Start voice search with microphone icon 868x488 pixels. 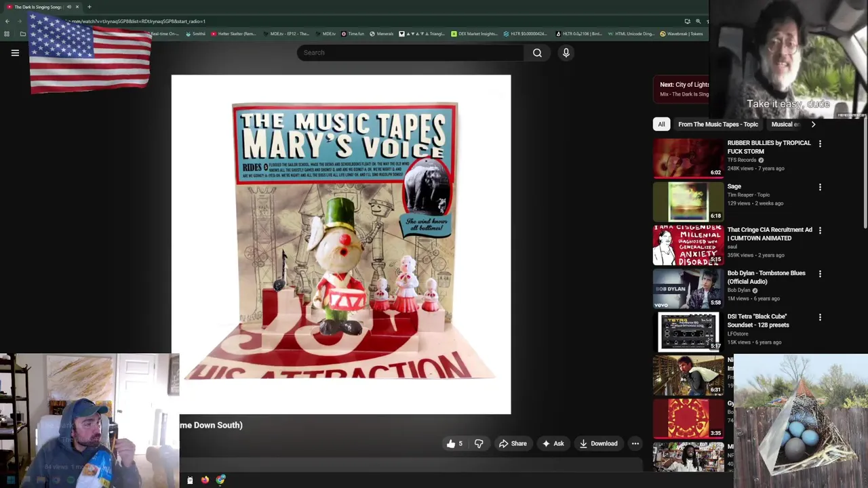[566, 53]
